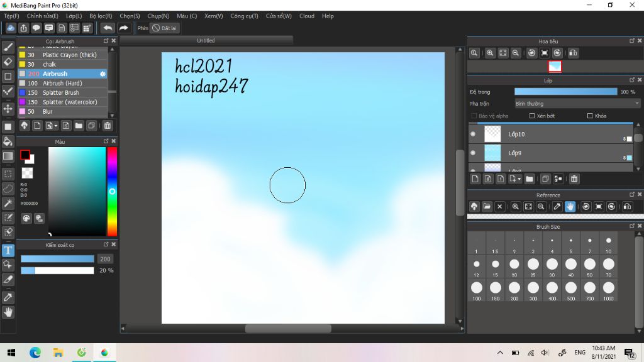The height and width of the screenshot is (362, 644).
Task: Click the Redo arrow in toolbar
Action: coord(123,28)
